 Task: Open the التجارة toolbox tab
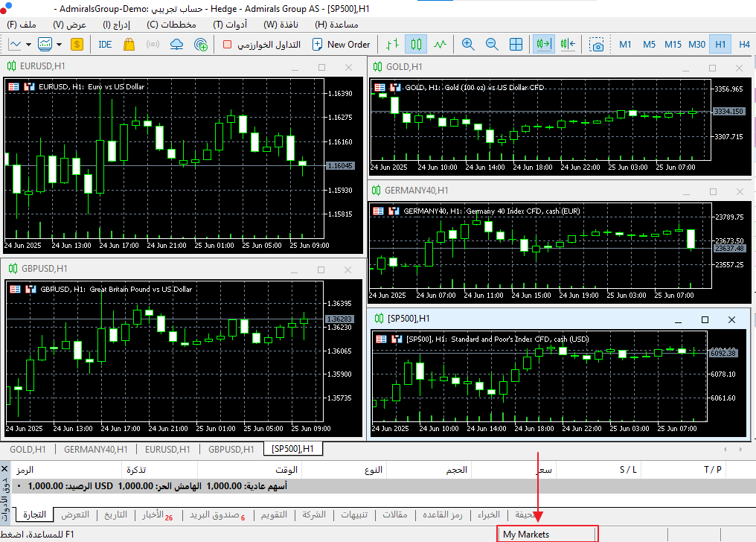(35, 514)
